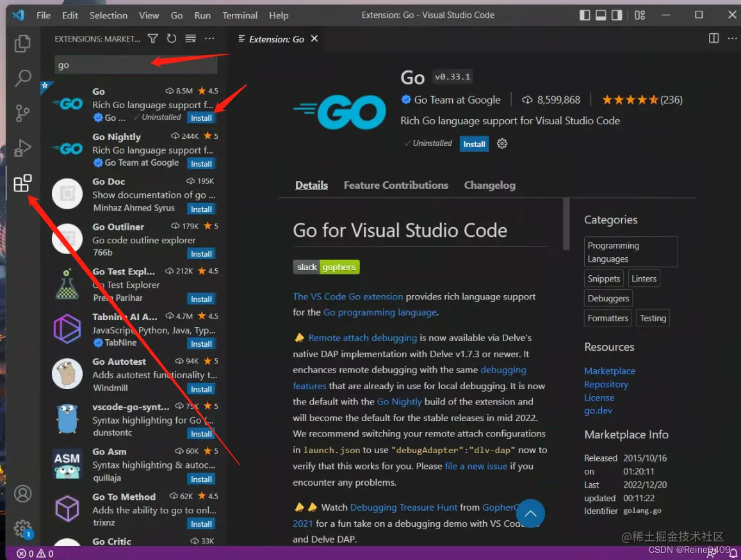The width and height of the screenshot is (741, 560).
Task: Toggle secondary side bar layout icon
Action: coord(617,15)
